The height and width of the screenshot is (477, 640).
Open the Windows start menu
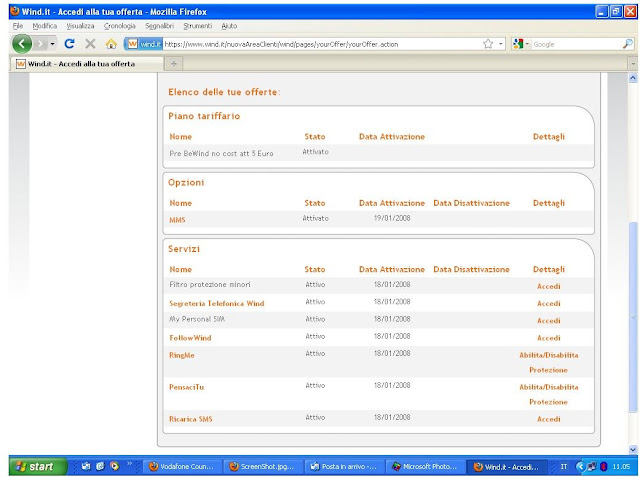coord(38,466)
